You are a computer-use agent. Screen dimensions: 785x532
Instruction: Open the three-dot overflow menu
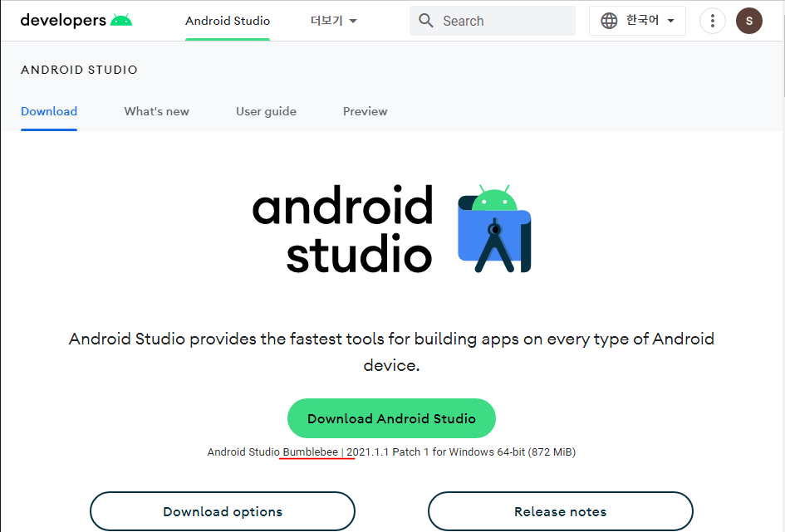(x=713, y=21)
